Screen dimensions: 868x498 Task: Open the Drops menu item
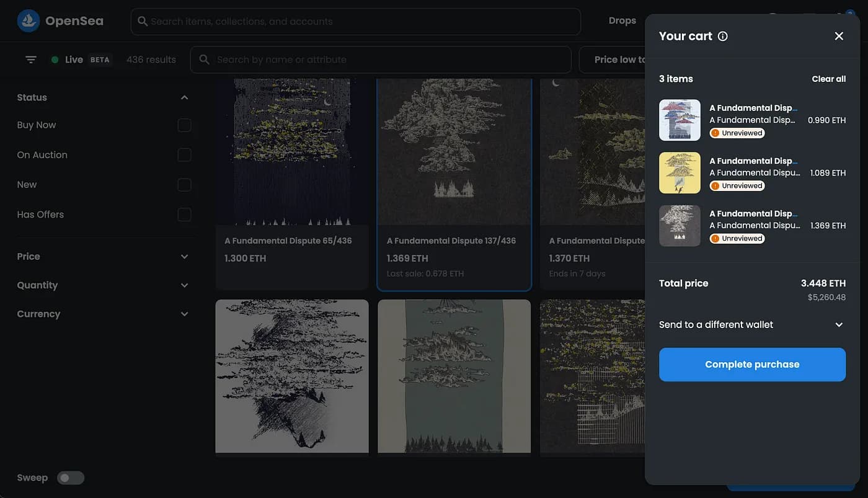[622, 21]
